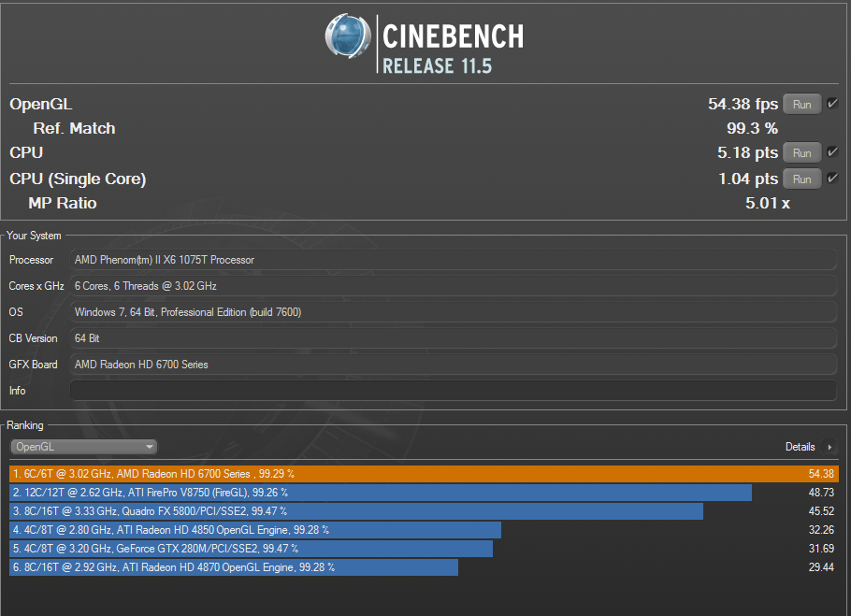The image size is (851, 616).
Task: Select ranking entry 3 Quadro FX 5800
Action: point(356,510)
